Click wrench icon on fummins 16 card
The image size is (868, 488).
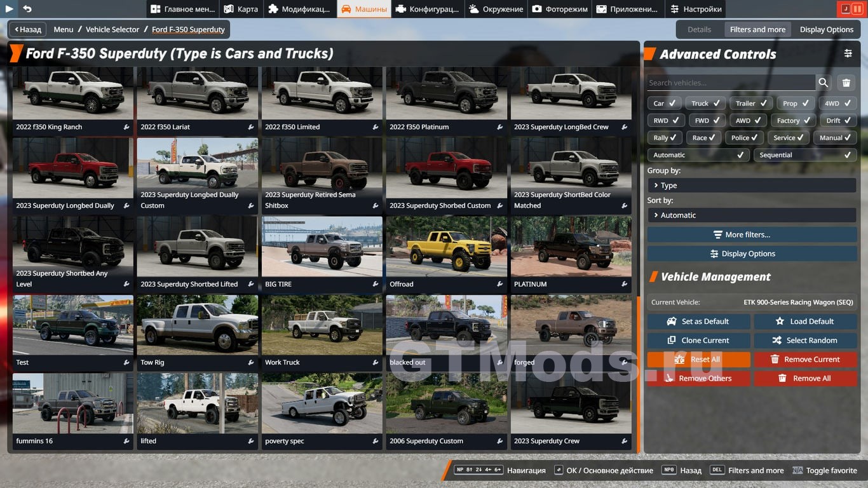tap(126, 441)
